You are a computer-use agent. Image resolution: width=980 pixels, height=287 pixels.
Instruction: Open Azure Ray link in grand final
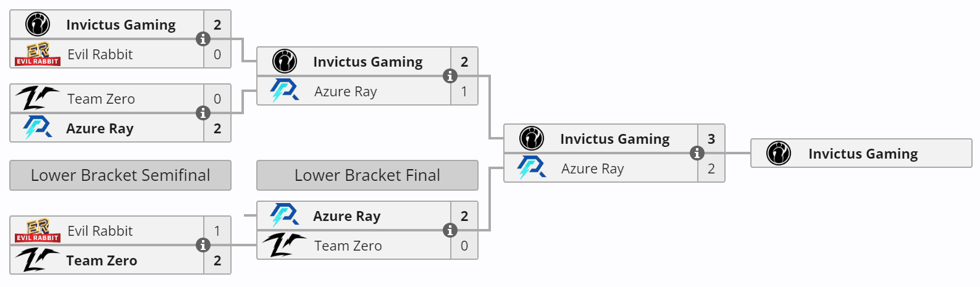[x=592, y=168]
